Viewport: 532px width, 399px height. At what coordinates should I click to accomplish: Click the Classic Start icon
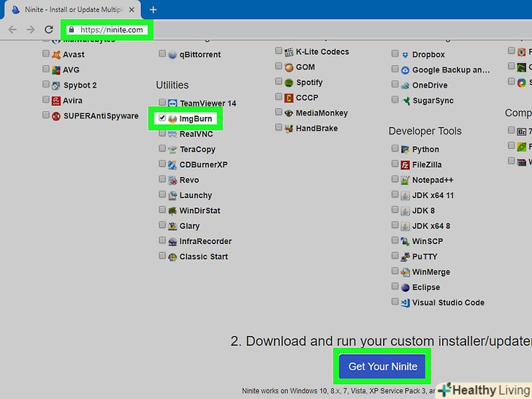pos(172,256)
